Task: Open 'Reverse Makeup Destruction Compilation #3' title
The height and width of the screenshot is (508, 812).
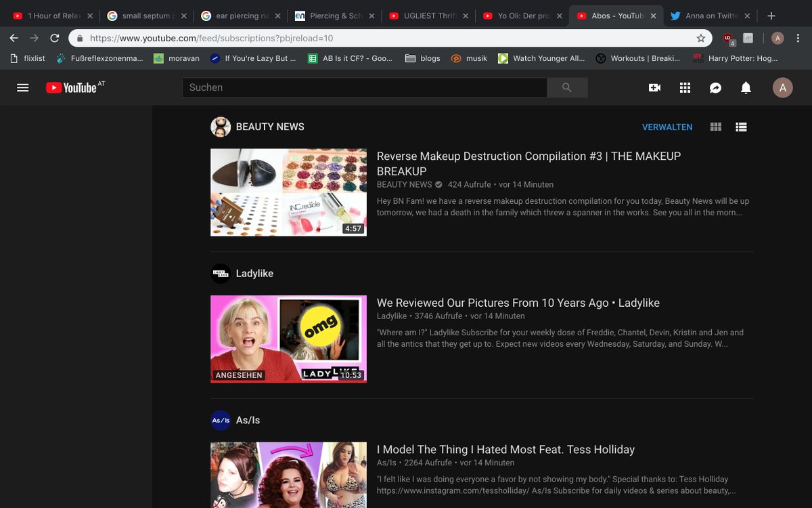Action: 528,163
